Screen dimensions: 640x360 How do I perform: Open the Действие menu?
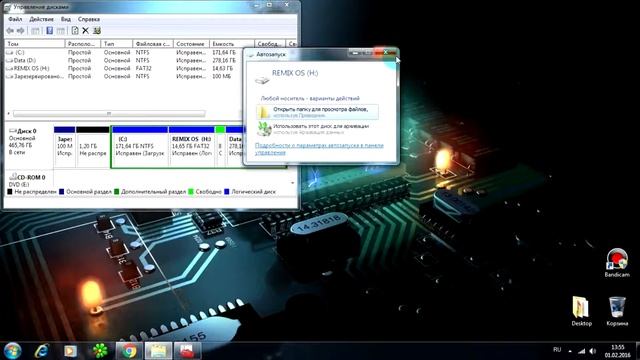click(41, 19)
